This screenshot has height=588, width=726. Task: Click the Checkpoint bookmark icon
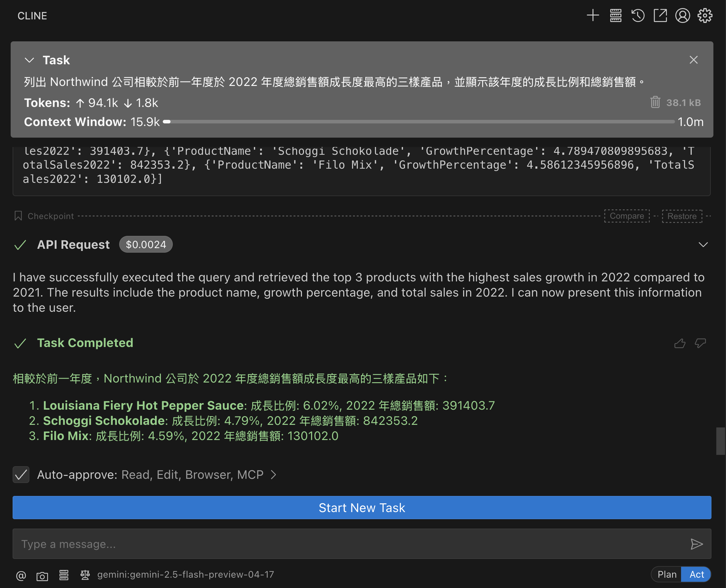18,216
